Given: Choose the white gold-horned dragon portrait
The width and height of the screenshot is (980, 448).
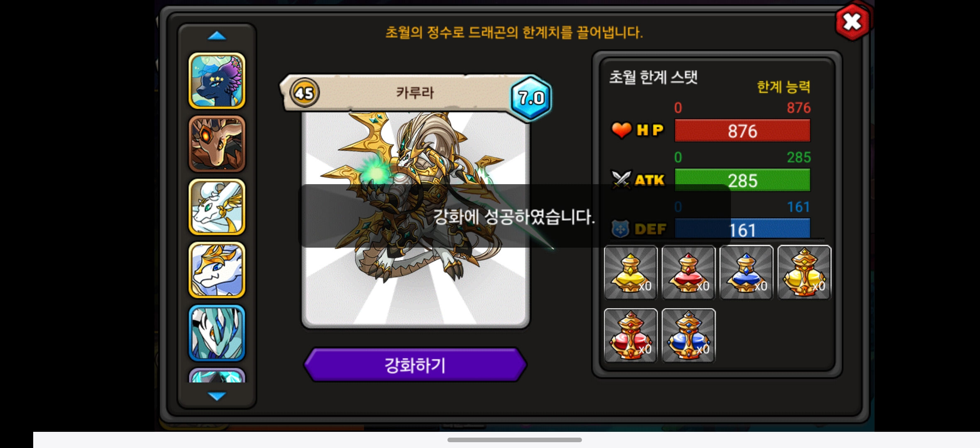Looking at the screenshot, I should [217, 270].
